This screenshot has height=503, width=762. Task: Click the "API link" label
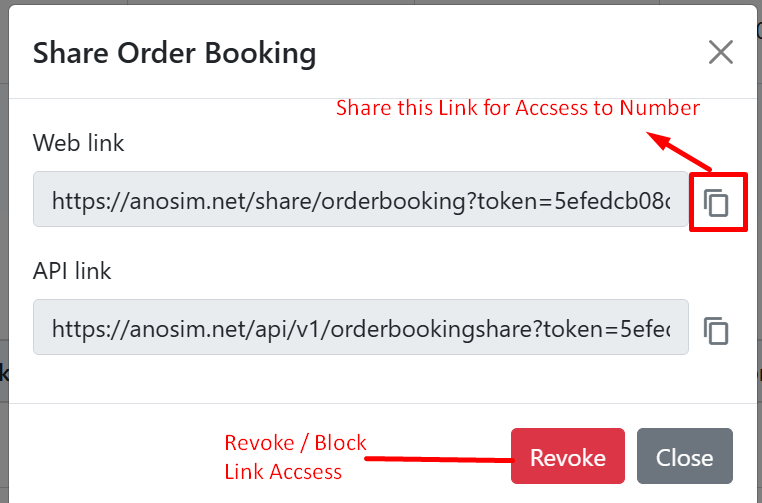click(73, 271)
